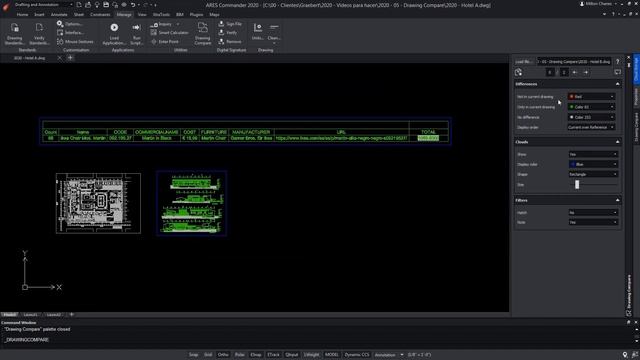This screenshot has height=360, width=640.
Task: Click the red color swatch for Not in current drawing
Action: coord(571,97)
